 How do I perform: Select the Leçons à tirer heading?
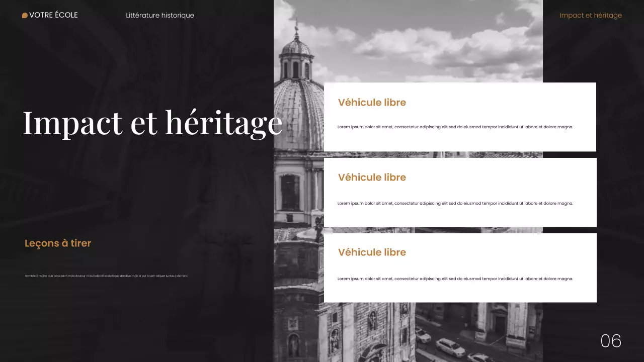click(57, 243)
